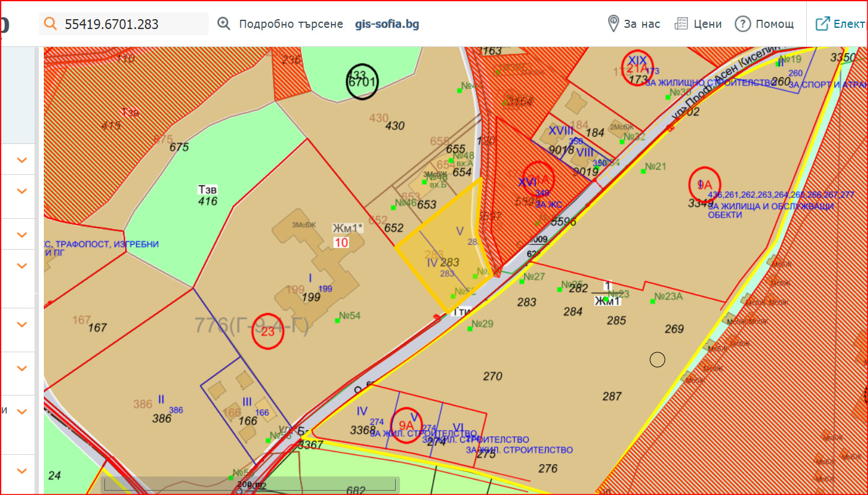Click the green marker for №54

pos(338,319)
